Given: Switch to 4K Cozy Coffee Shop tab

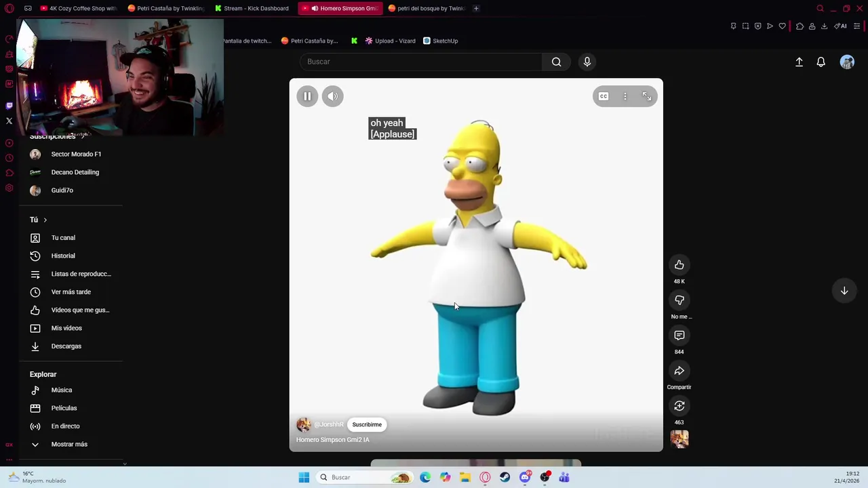Looking at the screenshot, I should pyautogui.click(x=78, y=8).
